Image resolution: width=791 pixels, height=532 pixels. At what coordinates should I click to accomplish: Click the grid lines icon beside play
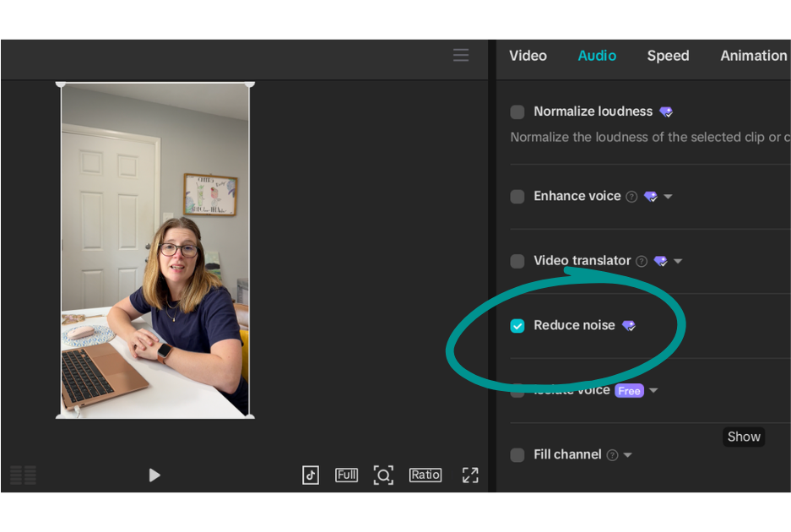(23, 475)
